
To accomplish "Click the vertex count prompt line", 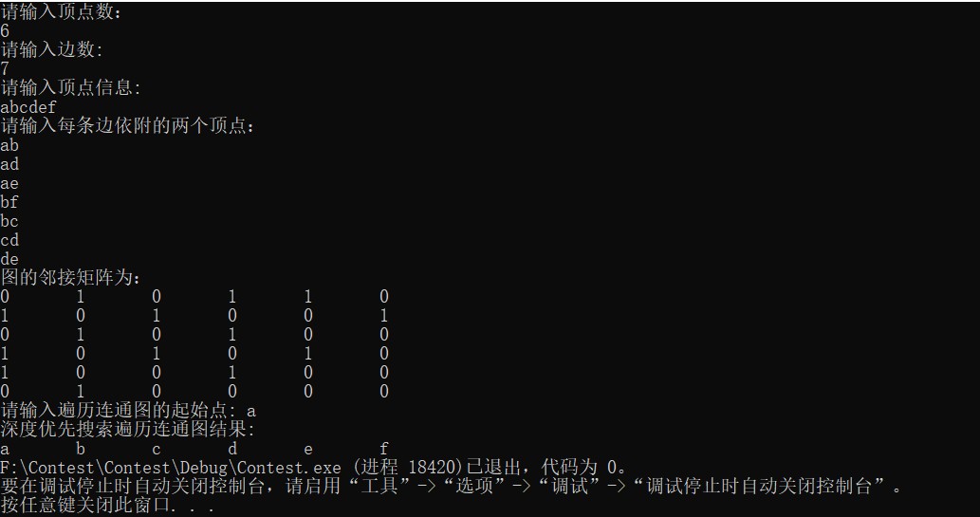I will coord(62,12).
